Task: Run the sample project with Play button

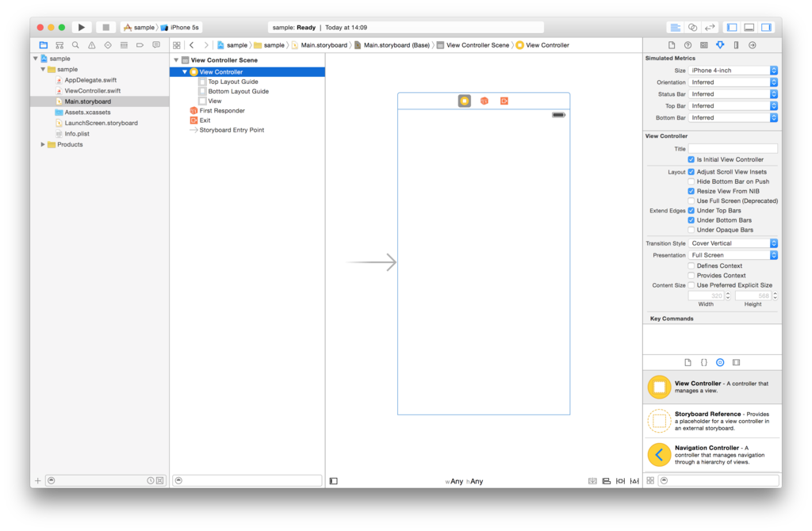Action: (82, 27)
